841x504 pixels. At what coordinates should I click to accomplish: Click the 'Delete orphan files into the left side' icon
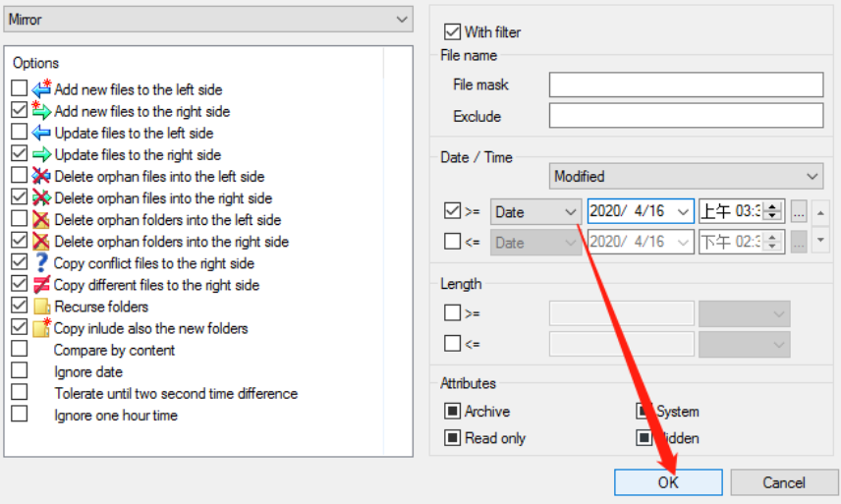click(x=41, y=176)
